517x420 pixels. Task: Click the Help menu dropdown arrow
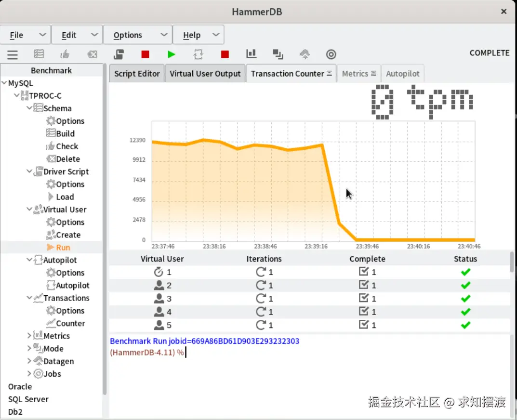click(216, 35)
